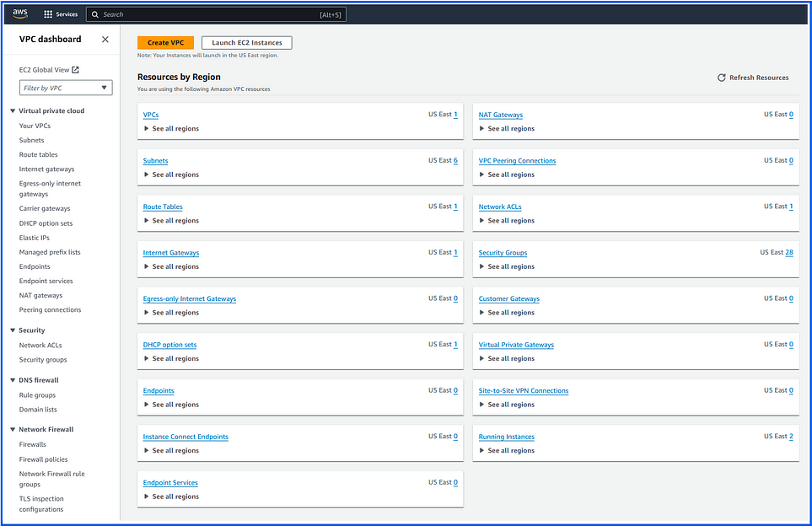The width and height of the screenshot is (812, 526).
Task: Select Route tables sidebar item
Action: coord(38,155)
